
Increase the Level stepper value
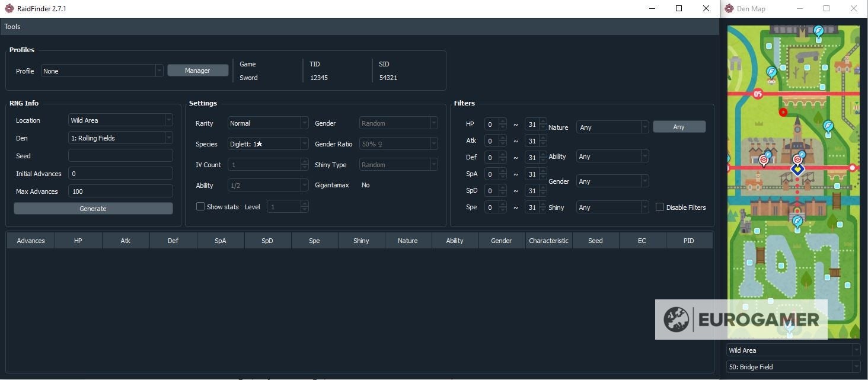pyautogui.click(x=304, y=203)
